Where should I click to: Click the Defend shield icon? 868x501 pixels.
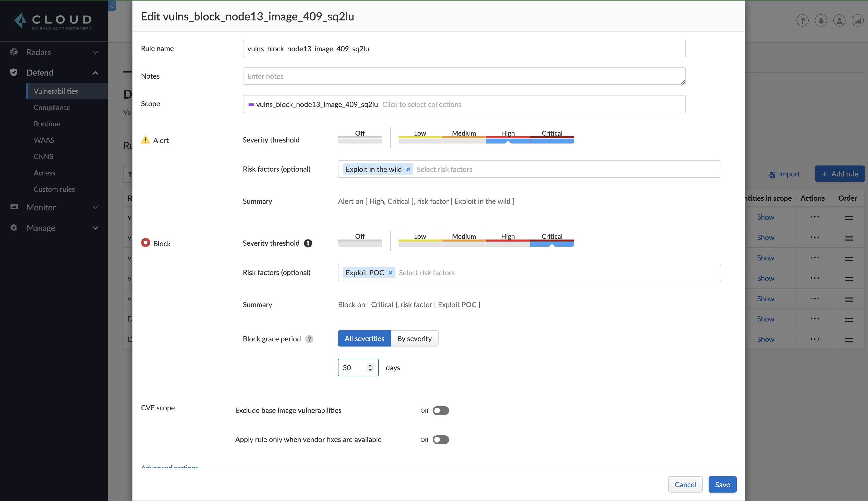tap(14, 72)
